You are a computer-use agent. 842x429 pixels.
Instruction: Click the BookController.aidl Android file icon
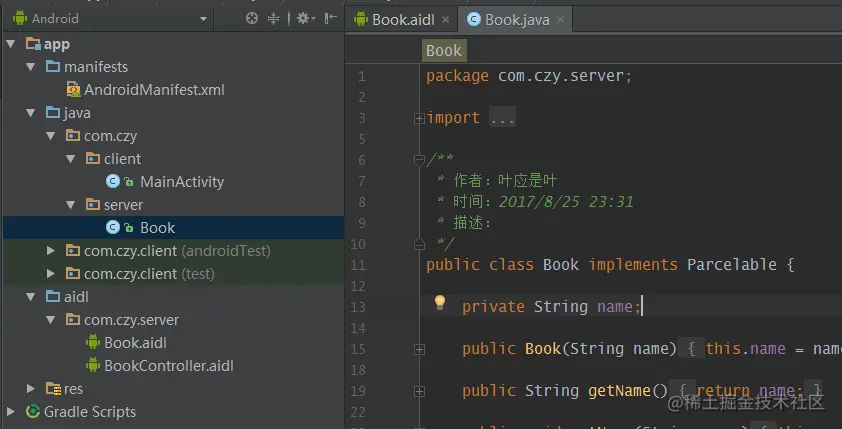point(93,365)
